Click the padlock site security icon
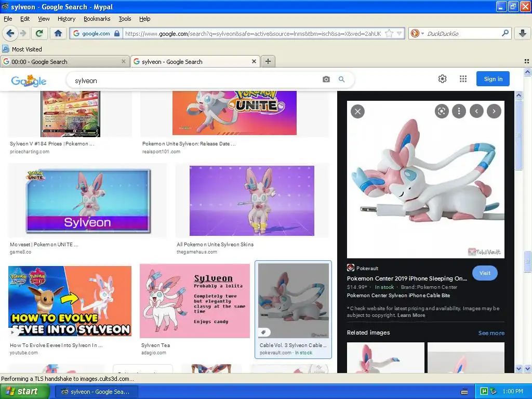Image resolution: width=532 pixels, height=399 pixels. coord(117,33)
